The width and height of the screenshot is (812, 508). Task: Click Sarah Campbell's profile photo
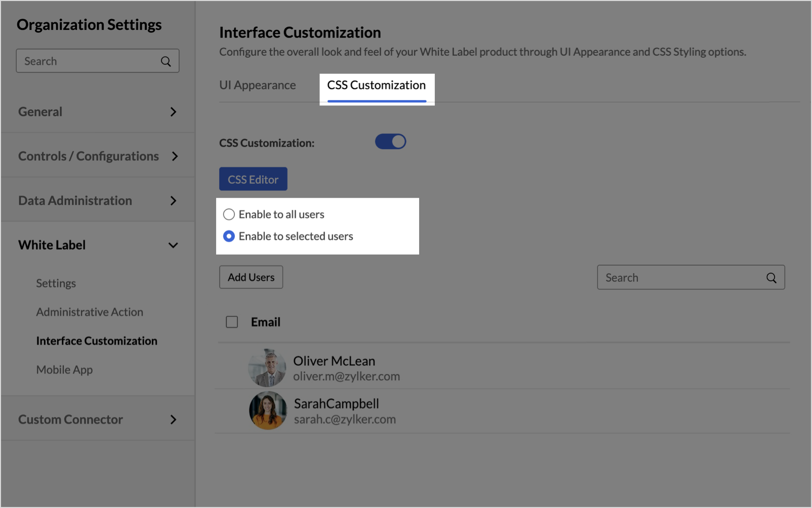(x=268, y=410)
